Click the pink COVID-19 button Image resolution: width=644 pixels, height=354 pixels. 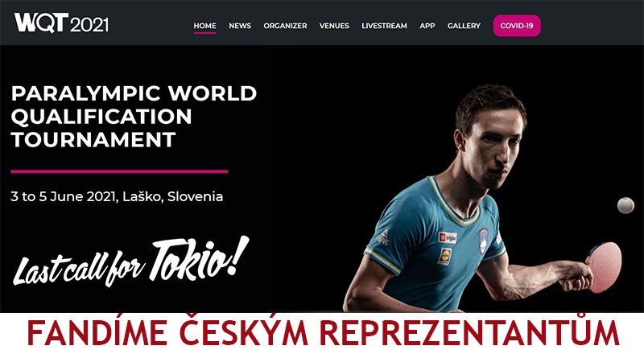(517, 26)
